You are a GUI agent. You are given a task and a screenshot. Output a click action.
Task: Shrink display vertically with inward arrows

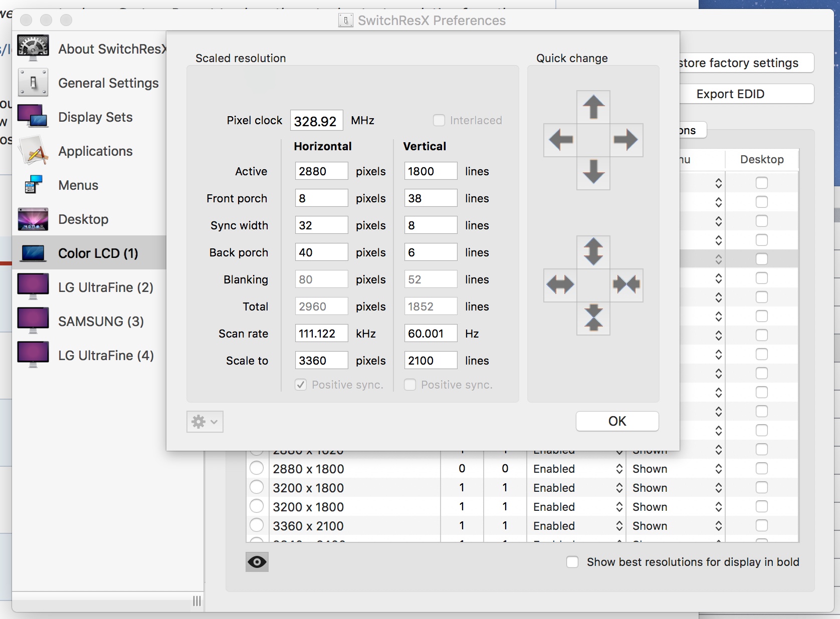click(593, 318)
